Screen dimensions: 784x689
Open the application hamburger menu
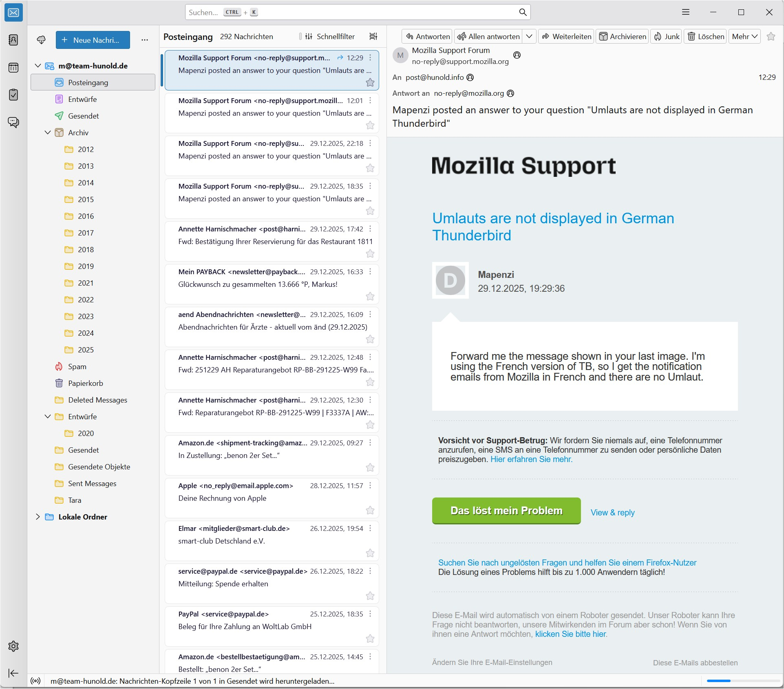tap(686, 12)
